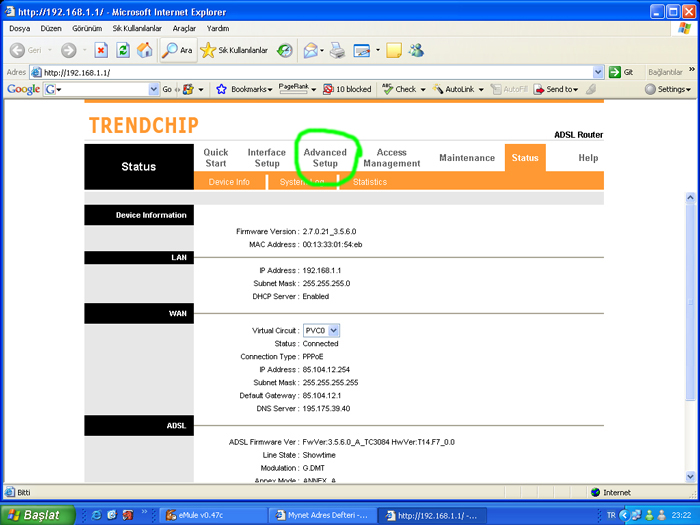Click the highlighter pen icon in Google toolbar
This screenshot has width=700, height=525.
(x=591, y=89)
